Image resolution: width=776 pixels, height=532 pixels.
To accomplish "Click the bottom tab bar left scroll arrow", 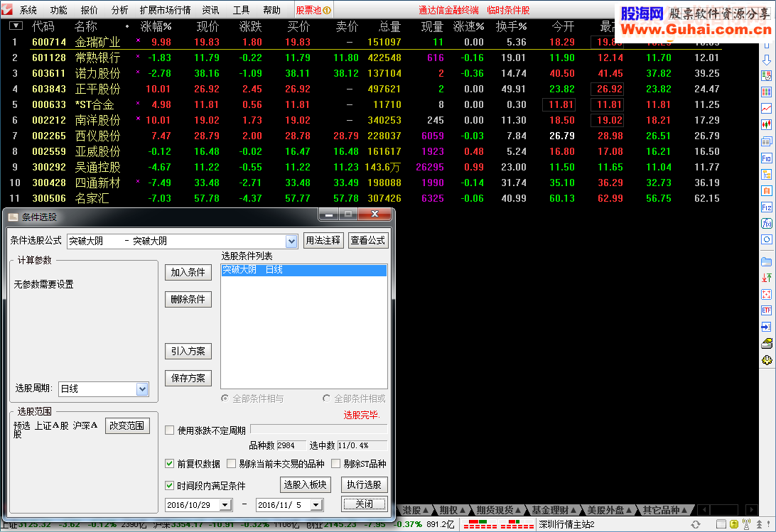I will (x=704, y=510).
